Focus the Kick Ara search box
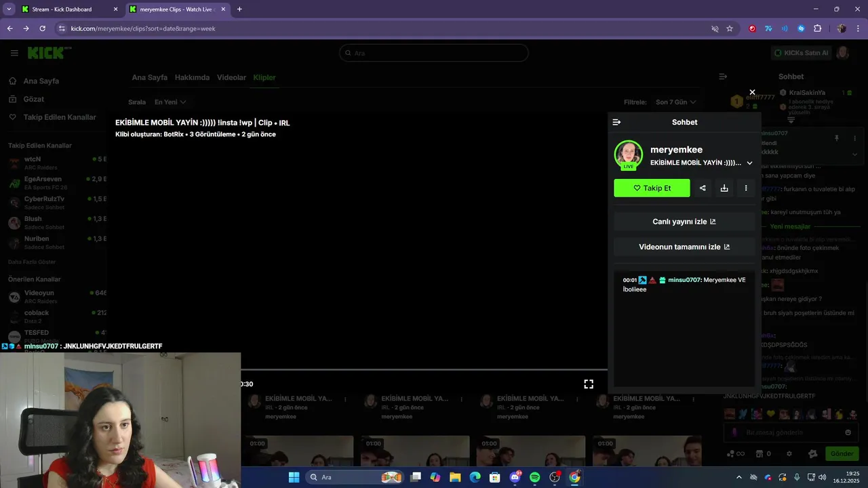 pos(434,53)
